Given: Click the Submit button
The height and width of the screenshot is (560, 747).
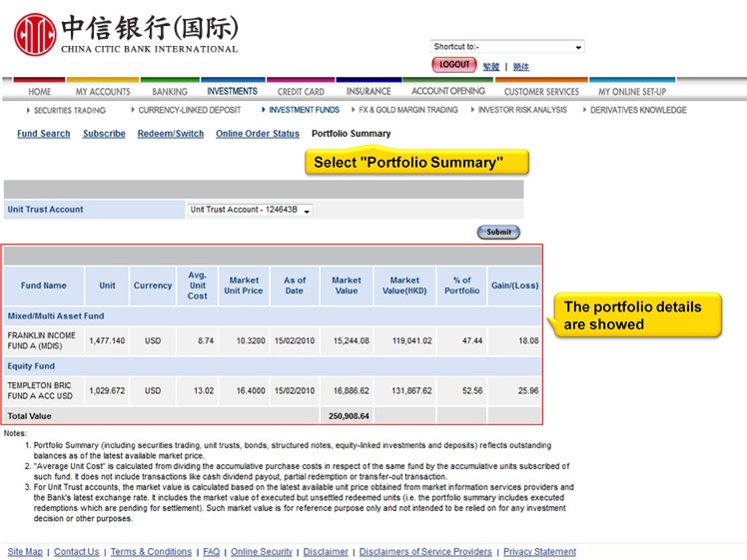Looking at the screenshot, I should point(498,232).
